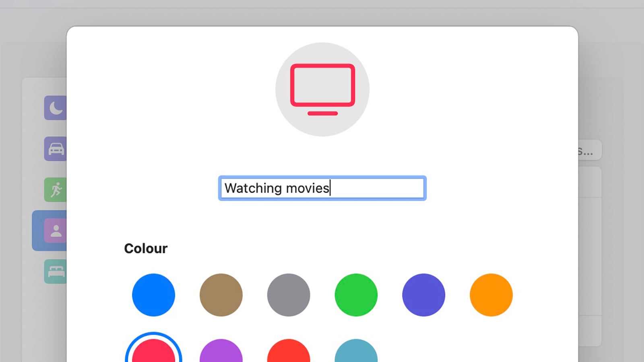
Task: Click the Colour section heading
Action: [146, 248]
